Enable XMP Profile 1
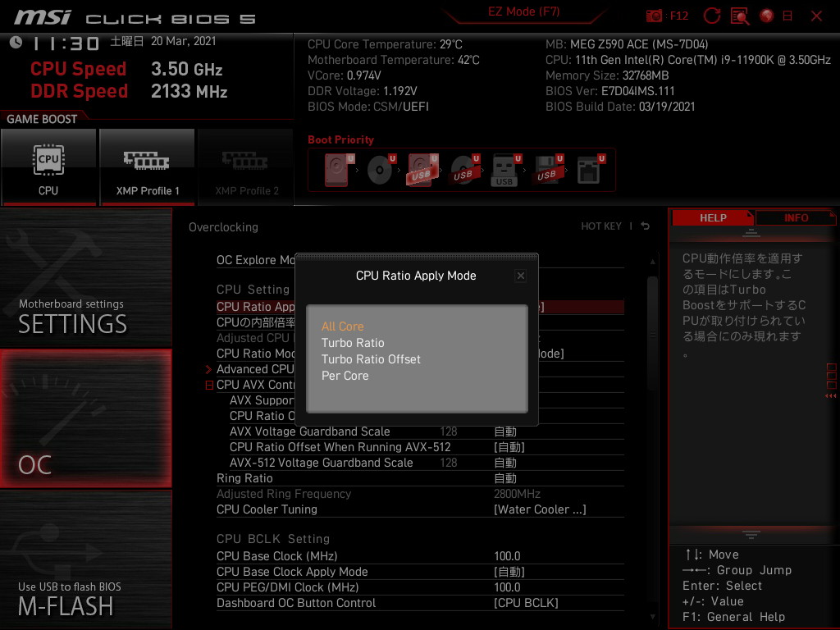The image size is (840, 630). point(148,167)
